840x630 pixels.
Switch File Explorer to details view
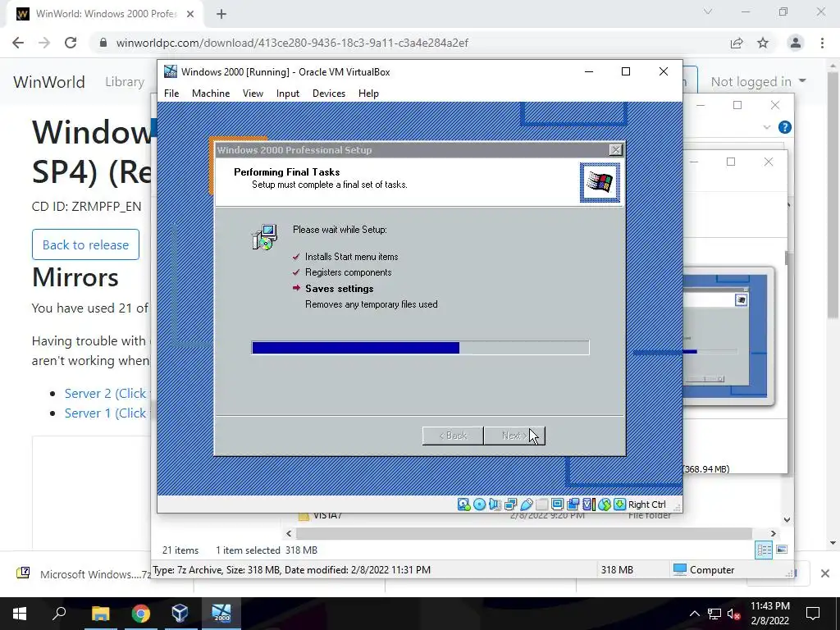pyautogui.click(x=764, y=550)
